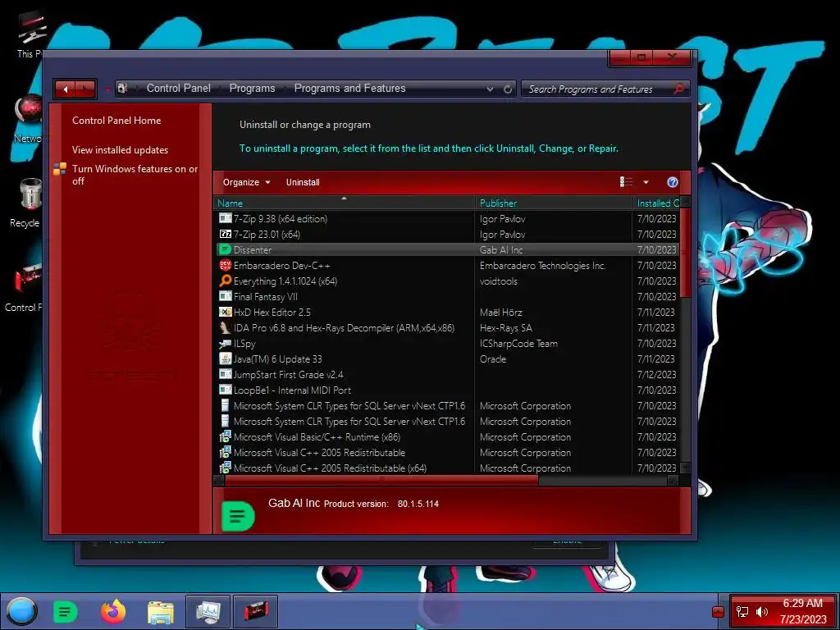The width and height of the screenshot is (840, 630).
Task: Go forward with the navigation arrow
Action: pos(85,89)
